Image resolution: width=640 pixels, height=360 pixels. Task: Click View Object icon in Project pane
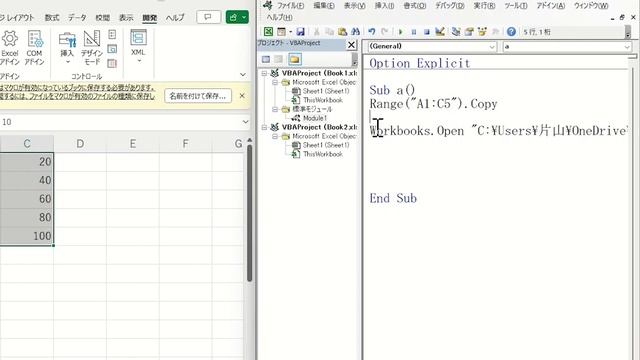(x=279, y=59)
